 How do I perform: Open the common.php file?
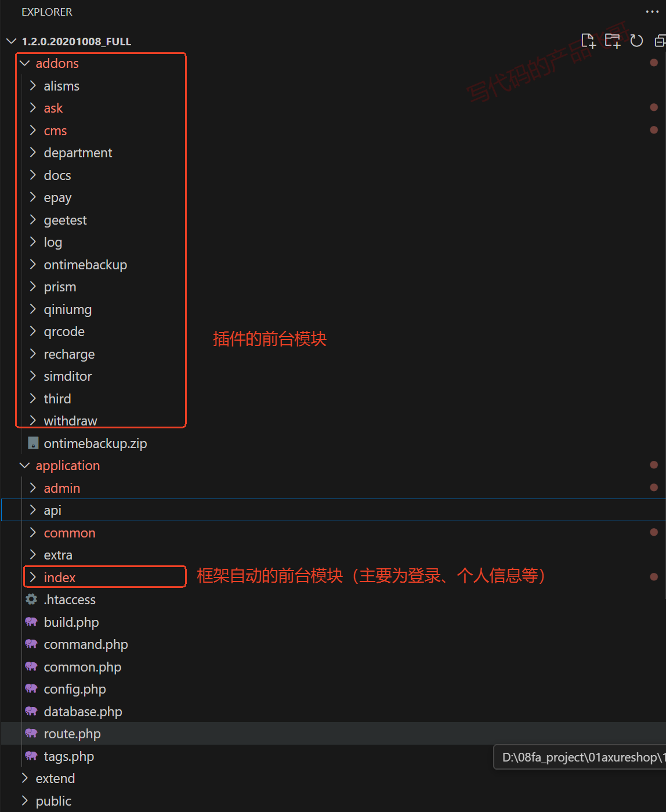(x=82, y=667)
